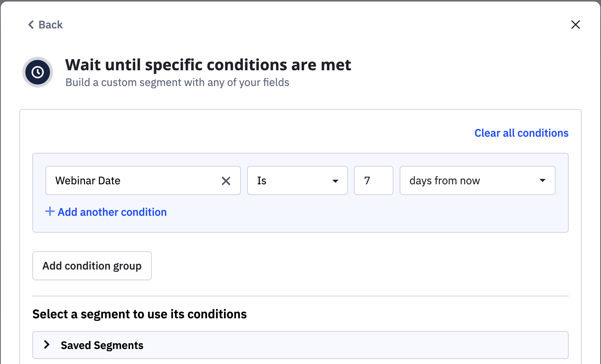This screenshot has height=364, width=601.
Task: Click the 'Select a segment to use its conditions' heading
Action: coord(139,314)
